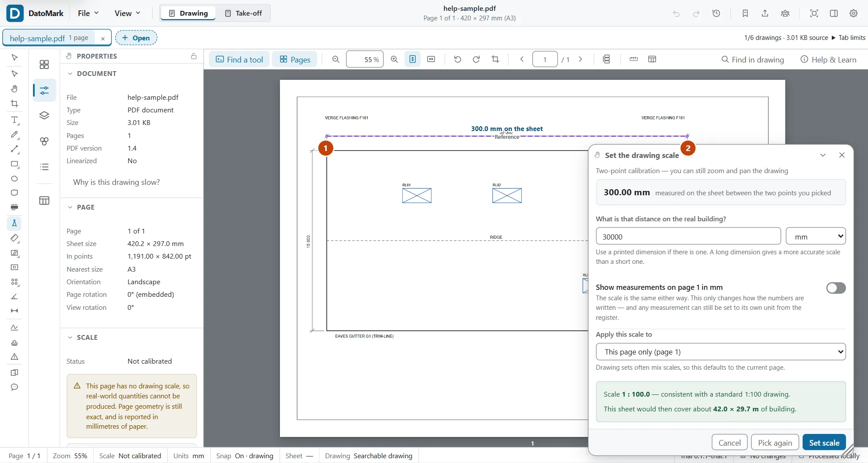
Task: Click the zoom in magnifier
Action: 394,59
